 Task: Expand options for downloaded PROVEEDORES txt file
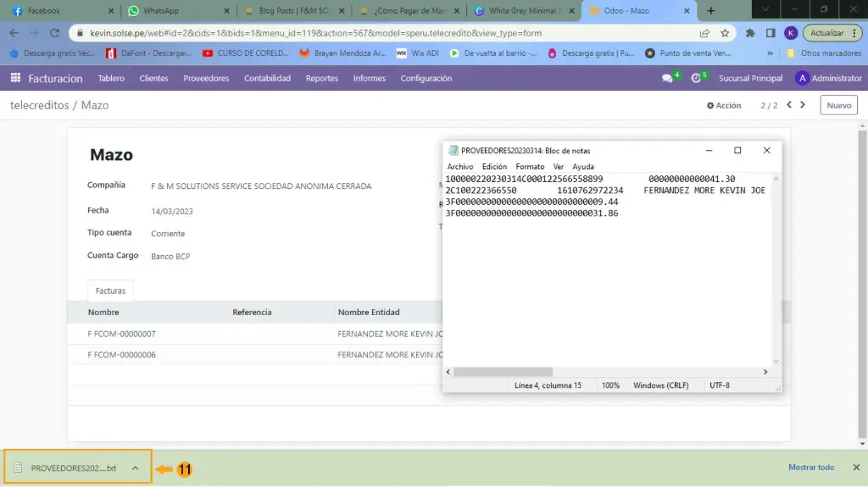click(135, 468)
